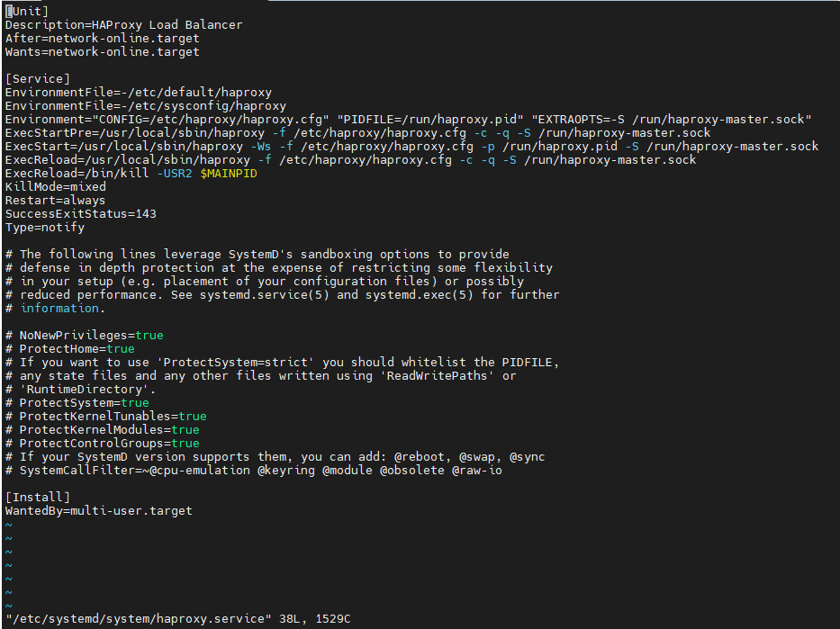Click the "EXTRAOPTS=-S /run/haproxy-master.sock" value
Image resolution: width=840 pixels, height=629 pixels.
click(x=672, y=120)
